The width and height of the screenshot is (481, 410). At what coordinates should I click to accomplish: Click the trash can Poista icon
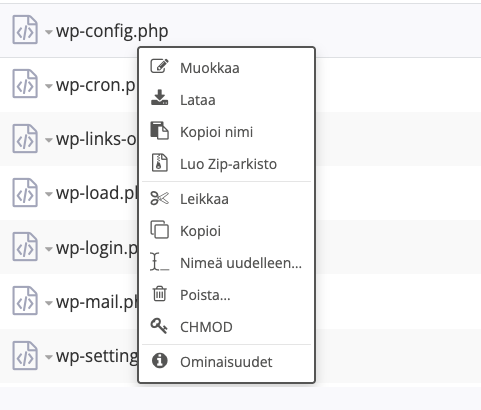160,294
